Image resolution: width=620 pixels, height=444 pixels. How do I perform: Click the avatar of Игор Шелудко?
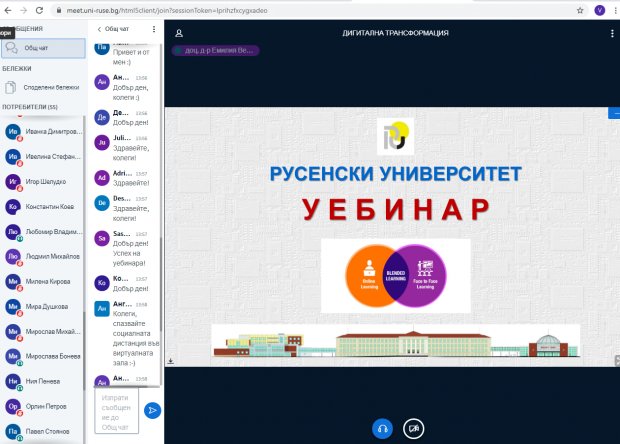click(13, 182)
